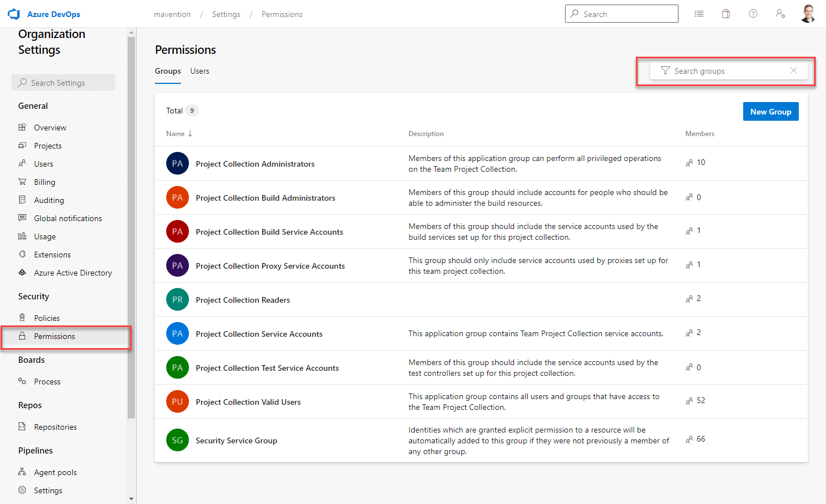Click the Azure DevOps logo icon
Viewport: 826px width, 504px height.
point(14,14)
